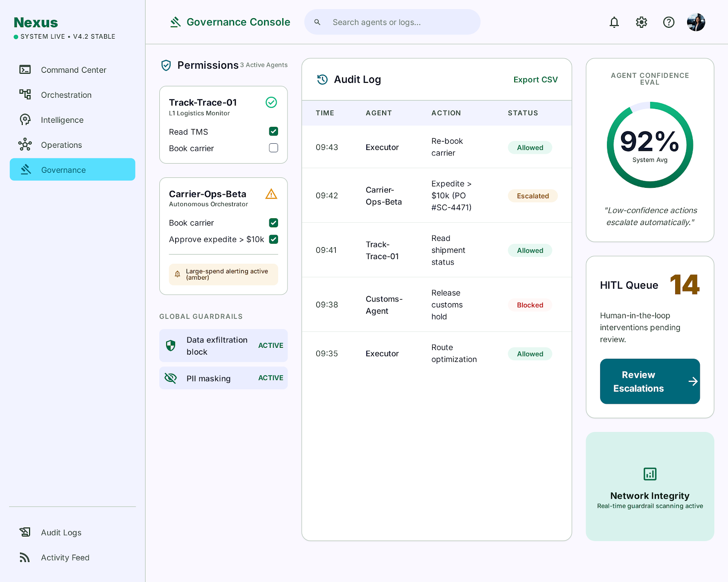Click the Permissions shield icon

click(x=166, y=65)
